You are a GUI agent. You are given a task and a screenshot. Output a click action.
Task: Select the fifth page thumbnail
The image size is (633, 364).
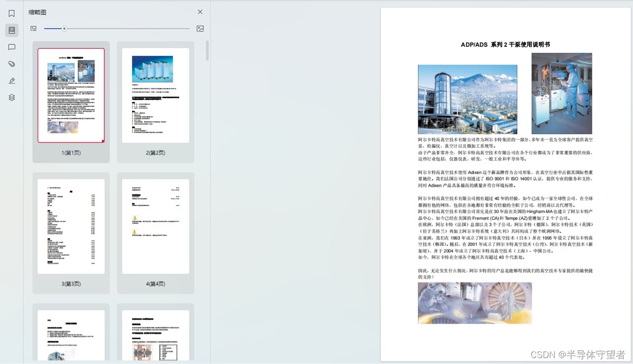tap(71, 335)
